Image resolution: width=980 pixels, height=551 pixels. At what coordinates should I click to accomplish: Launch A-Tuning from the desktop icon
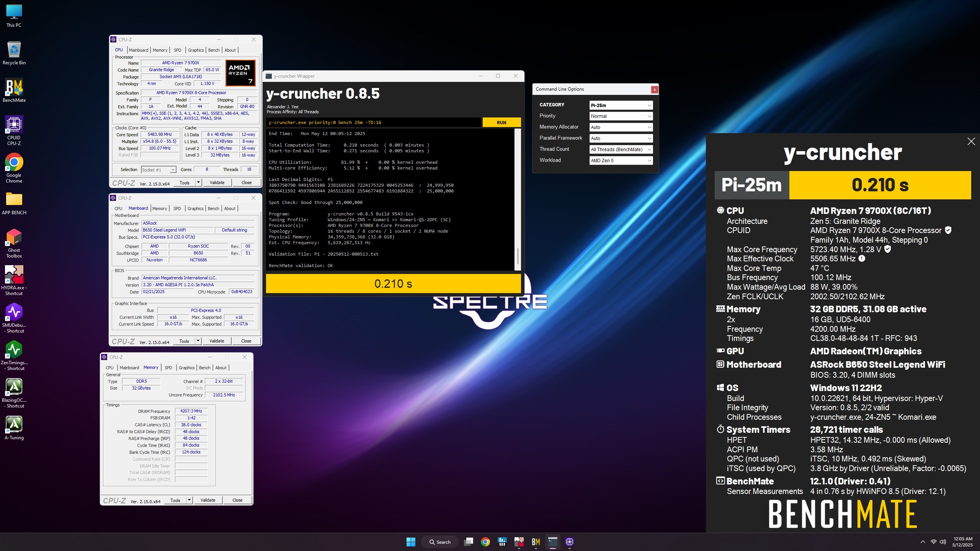(x=14, y=428)
